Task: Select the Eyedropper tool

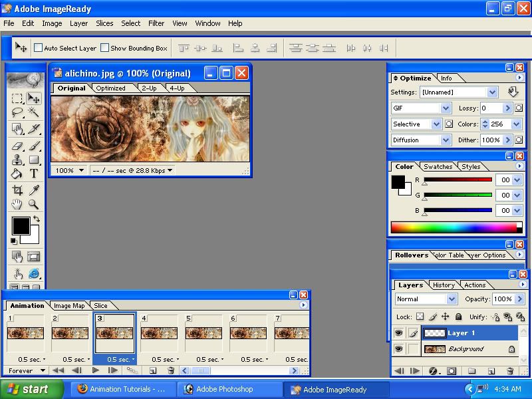Action: [x=34, y=190]
